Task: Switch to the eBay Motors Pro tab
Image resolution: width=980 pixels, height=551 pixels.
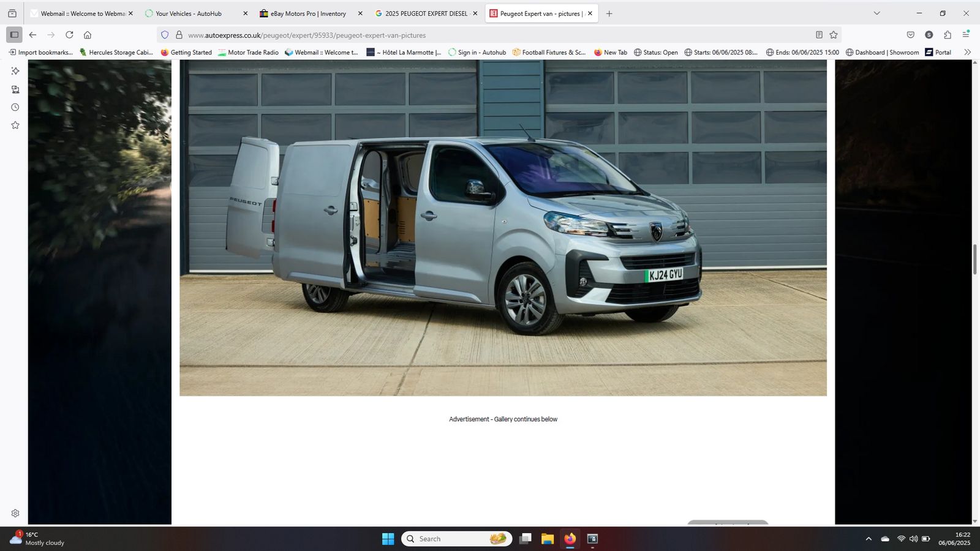Action: click(x=307, y=13)
